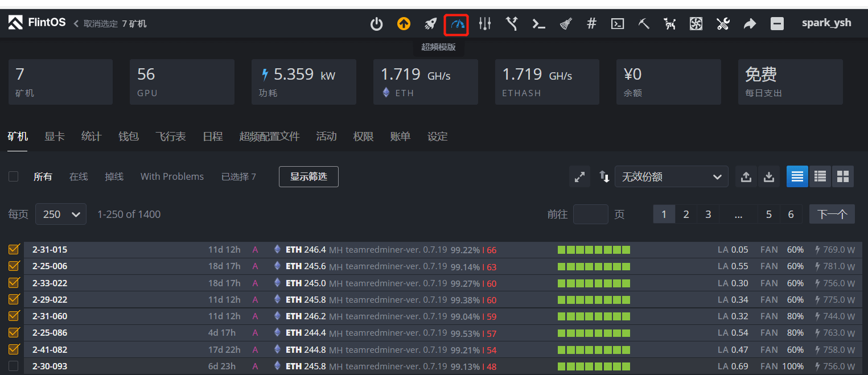
Task: Open the firmware update icon with orange arrow
Action: click(404, 23)
